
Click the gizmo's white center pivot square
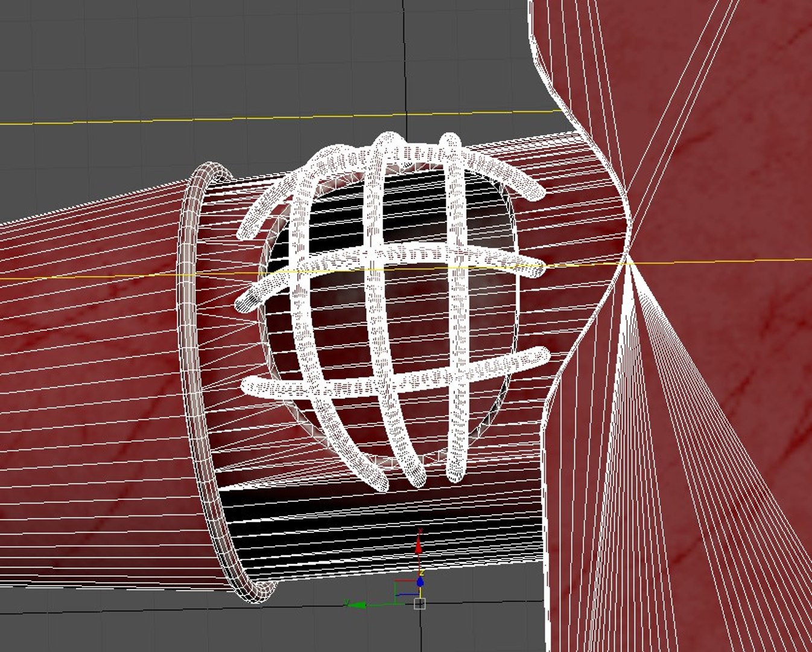[x=420, y=603]
